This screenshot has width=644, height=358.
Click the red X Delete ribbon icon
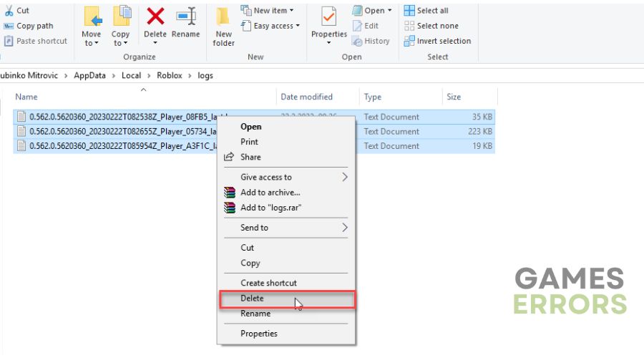(x=155, y=17)
